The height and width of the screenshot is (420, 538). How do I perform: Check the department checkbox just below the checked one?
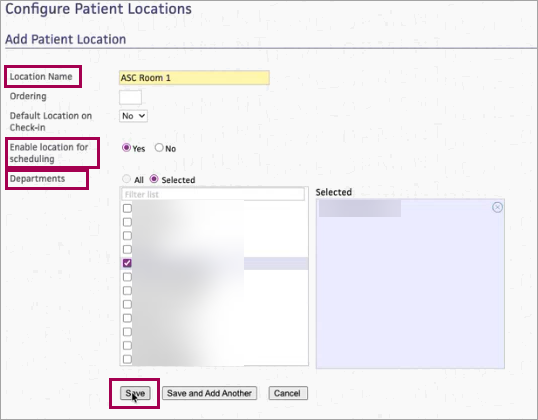coord(127,277)
